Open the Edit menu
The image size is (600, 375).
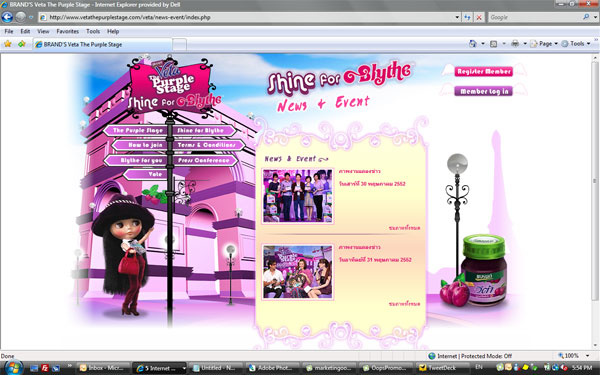(25, 31)
